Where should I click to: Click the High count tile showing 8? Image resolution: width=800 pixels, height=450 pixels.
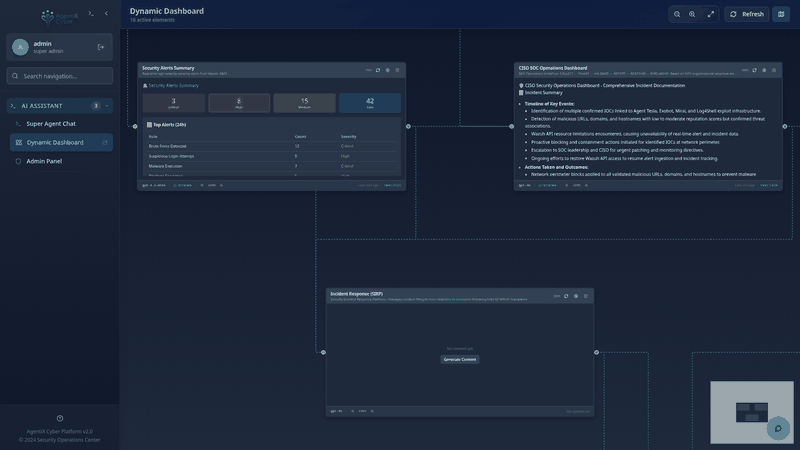coord(239,103)
